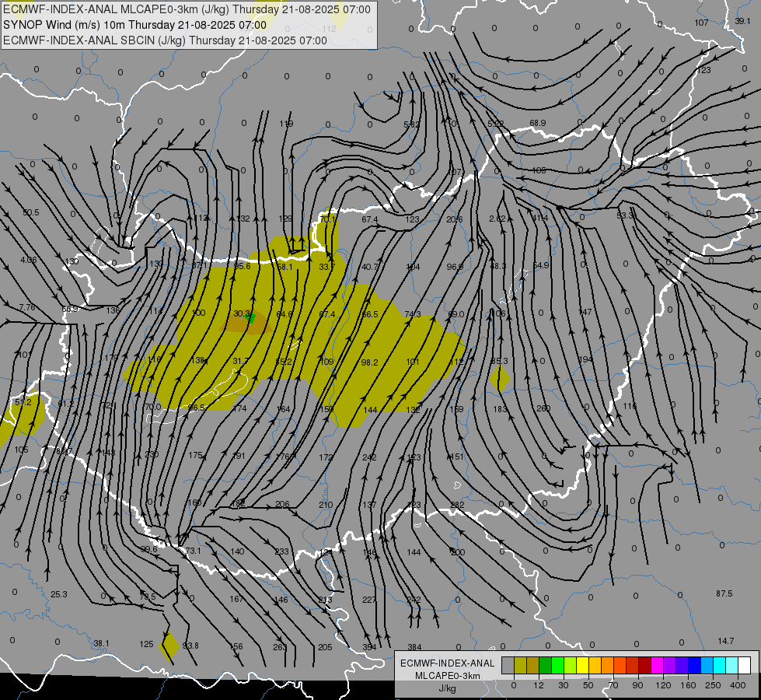761x700 pixels.
Task: Pick the bright green legend swatch
Action: pos(558,666)
